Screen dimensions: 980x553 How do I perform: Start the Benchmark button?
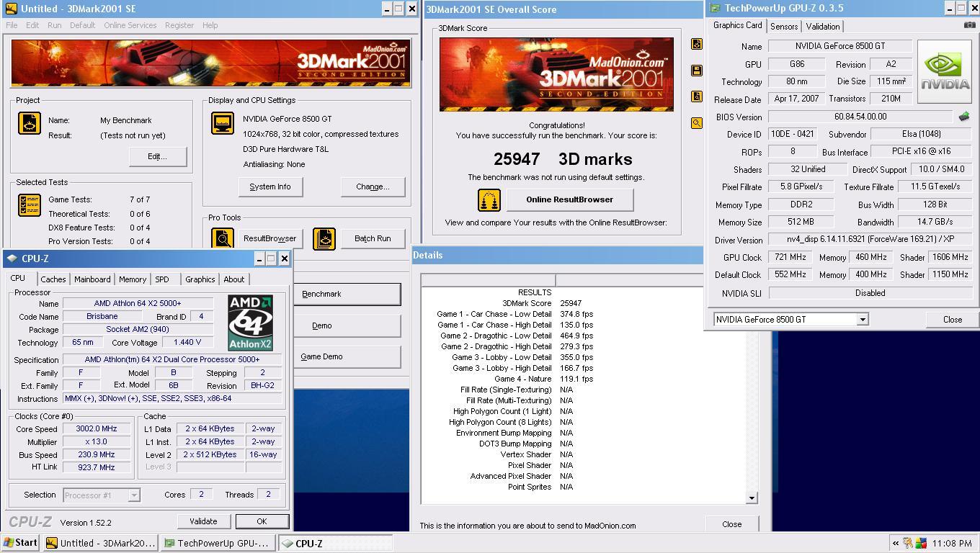(x=347, y=294)
